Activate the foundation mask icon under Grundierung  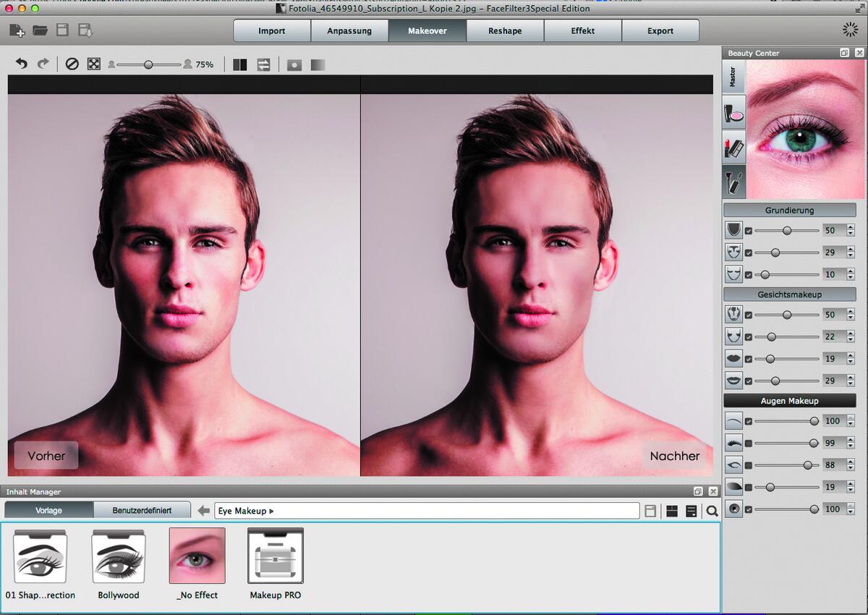tap(733, 229)
